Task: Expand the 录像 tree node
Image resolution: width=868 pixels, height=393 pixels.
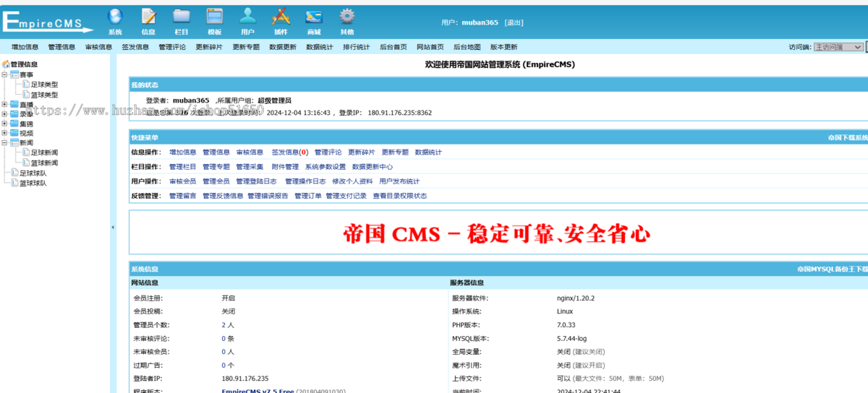Action: [5, 113]
